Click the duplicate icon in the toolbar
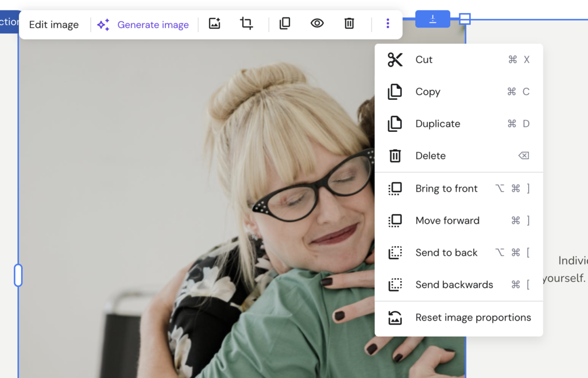Image resolution: width=588 pixels, height=378 pixels. pos(284,24)
